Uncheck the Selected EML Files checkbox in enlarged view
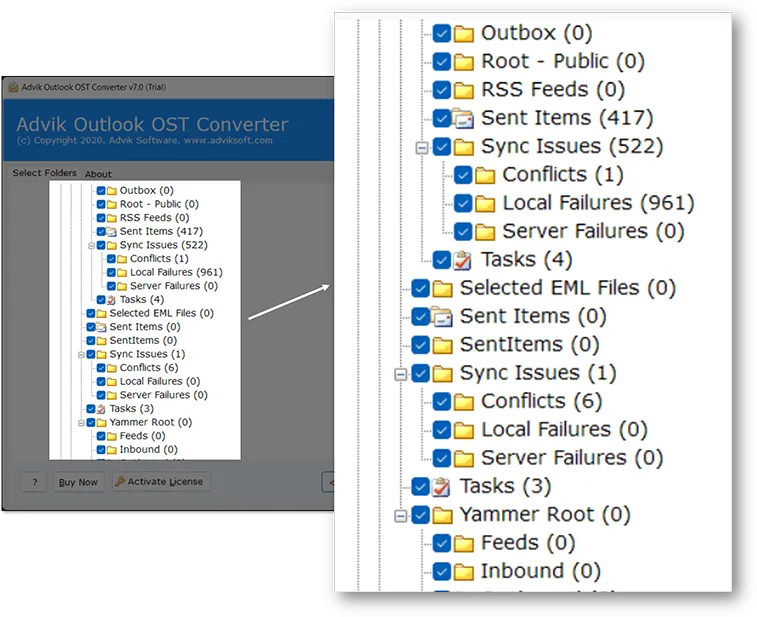757x617 pixels. coord(421,288)
